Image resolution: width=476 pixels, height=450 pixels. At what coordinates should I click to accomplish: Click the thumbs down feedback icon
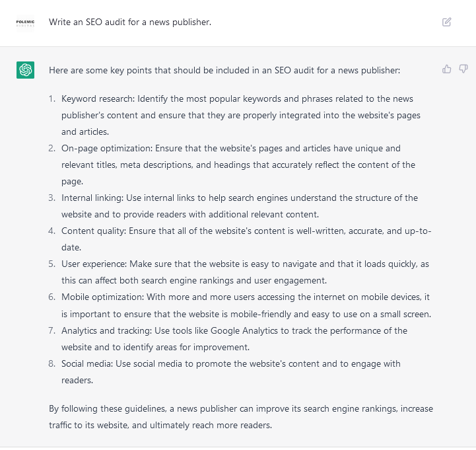click(463, 69)
